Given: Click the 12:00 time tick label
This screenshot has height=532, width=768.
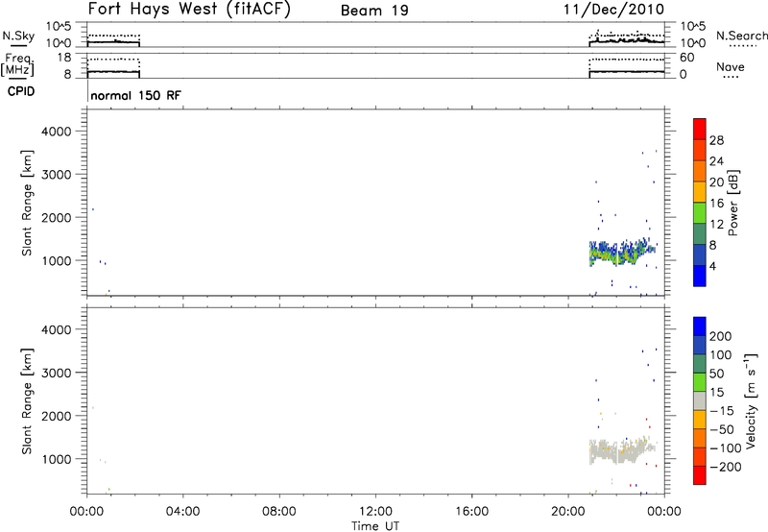Looking at the screenshot, I should (375, 512).
